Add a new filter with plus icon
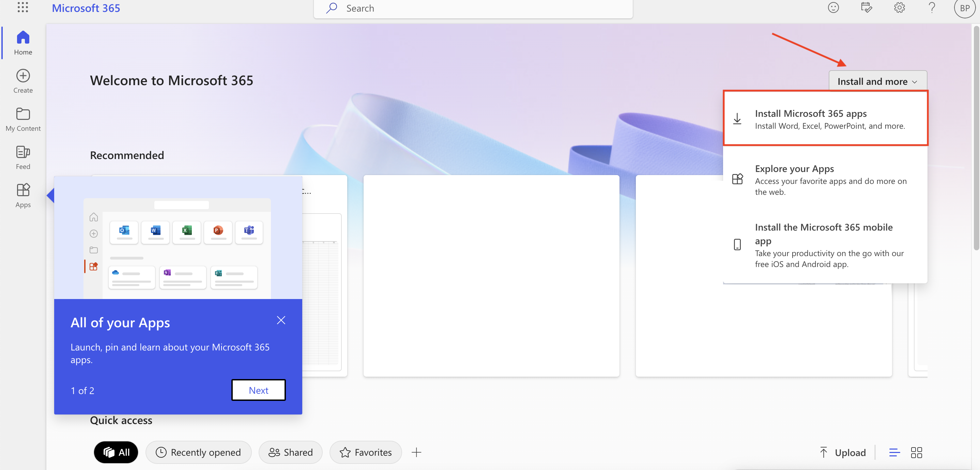 pyautogui.click(x=416, y=452)
